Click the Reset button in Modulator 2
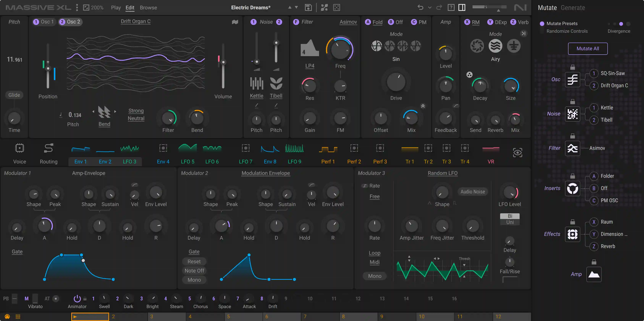The height and width of the screenshot is (321, 644). coord(194,261)
